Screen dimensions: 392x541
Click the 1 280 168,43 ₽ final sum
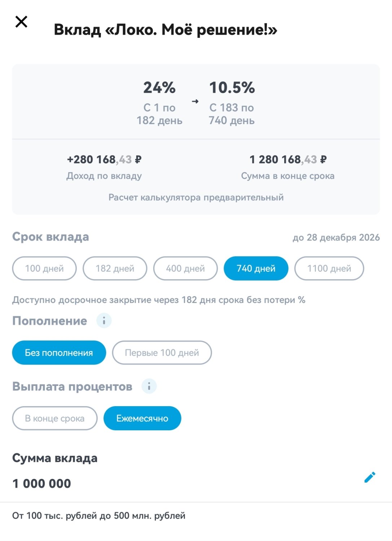point(288,159)
